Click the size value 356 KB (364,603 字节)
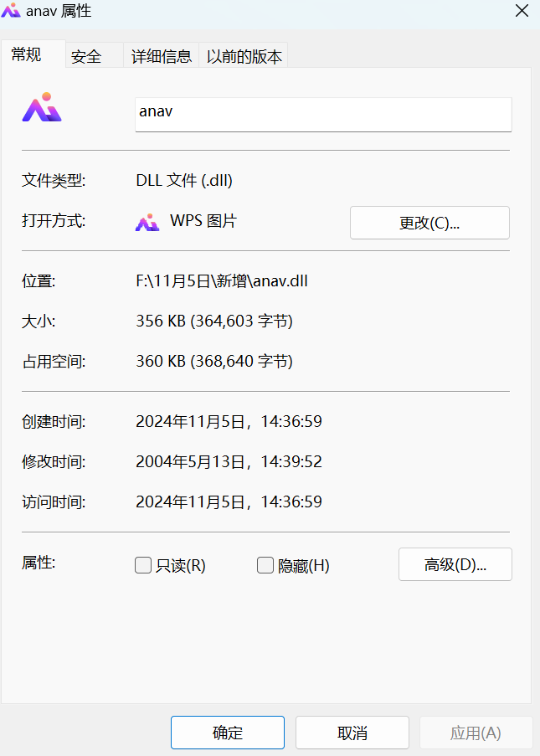The height and width of the screenshot is (756, 540). pos(214,321)
